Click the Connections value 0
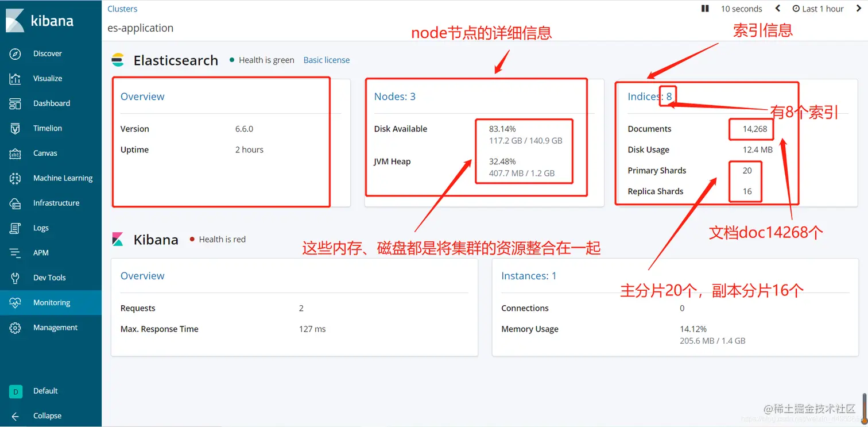 click(x=682, y=308)
